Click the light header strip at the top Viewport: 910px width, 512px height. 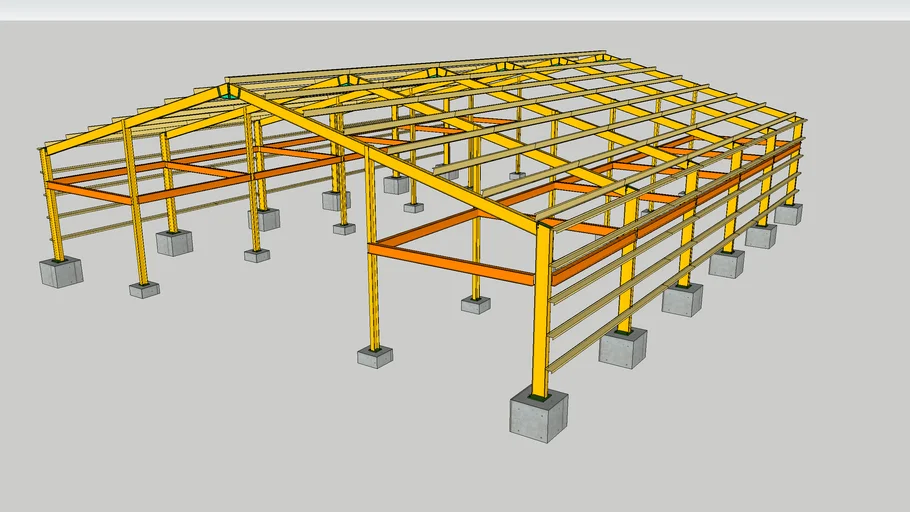coord(455,9)
